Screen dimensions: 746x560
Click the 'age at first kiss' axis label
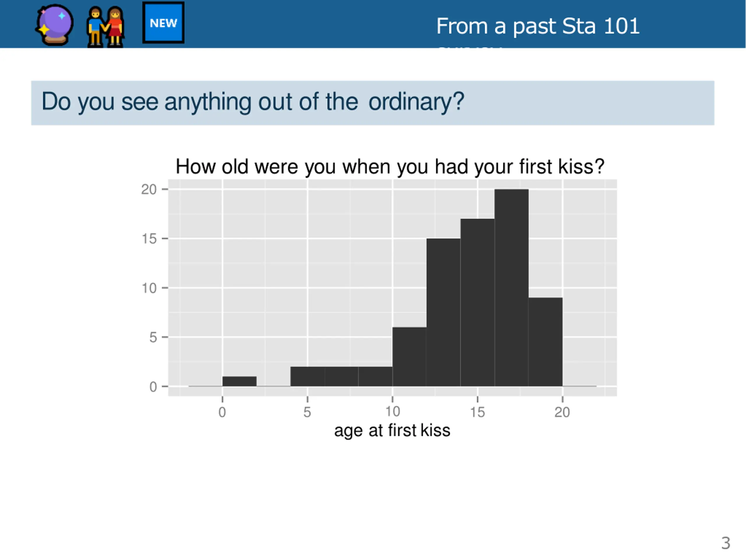[392, 431]
